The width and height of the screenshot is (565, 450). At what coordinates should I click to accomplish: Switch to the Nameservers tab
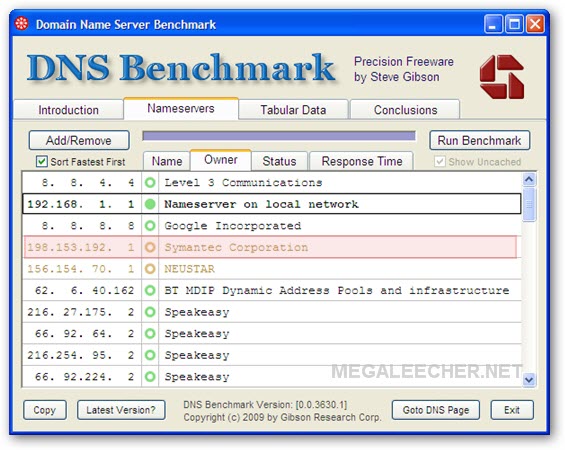(181, 108)
